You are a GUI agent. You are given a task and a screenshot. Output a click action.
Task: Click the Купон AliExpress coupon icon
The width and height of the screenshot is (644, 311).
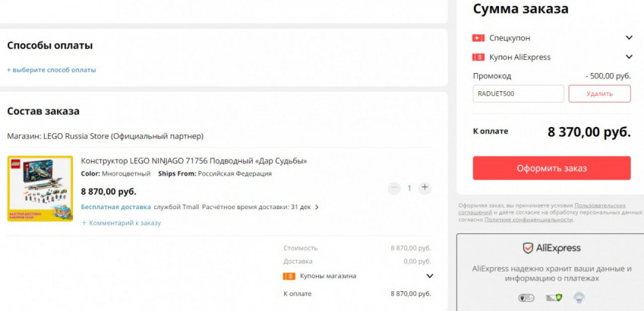478,57
